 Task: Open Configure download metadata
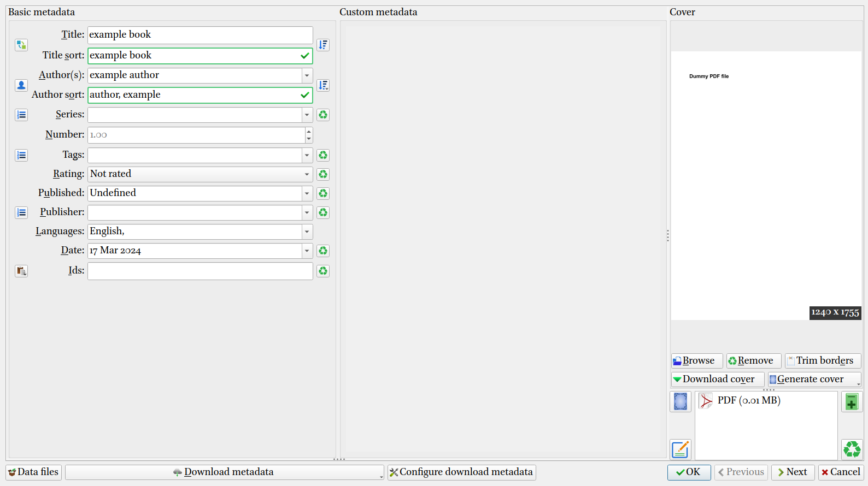click(462, 472)
